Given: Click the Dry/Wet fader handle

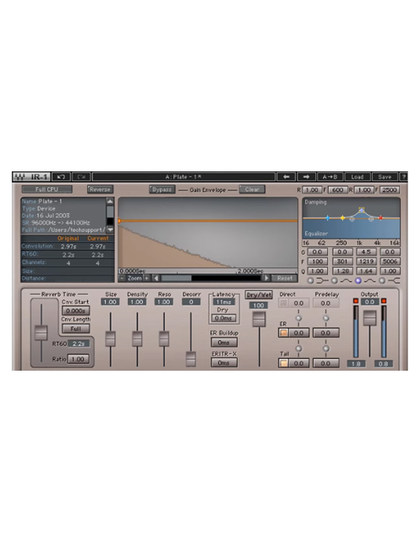Looking at the screenshot, I should pyautogui.click(x=259, y=319).
